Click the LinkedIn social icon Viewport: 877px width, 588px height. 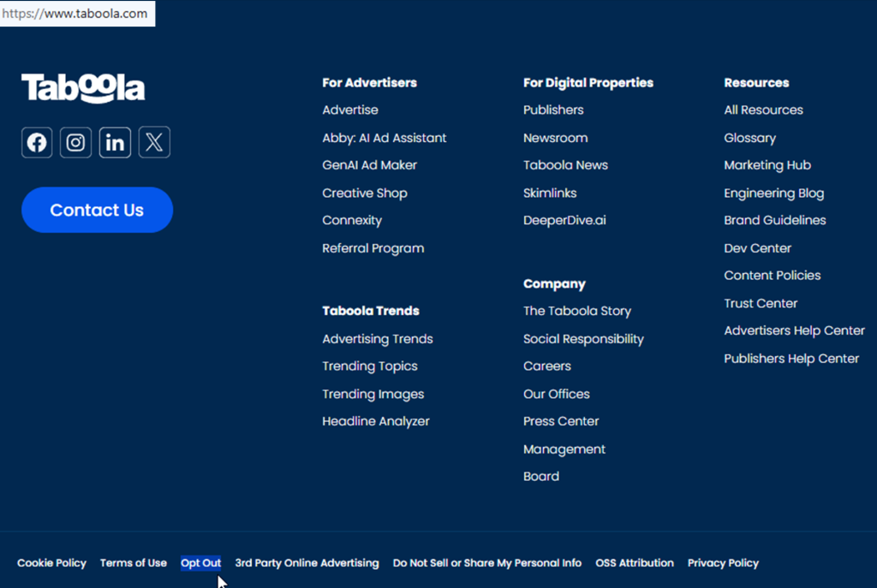[x=115, y=142]
